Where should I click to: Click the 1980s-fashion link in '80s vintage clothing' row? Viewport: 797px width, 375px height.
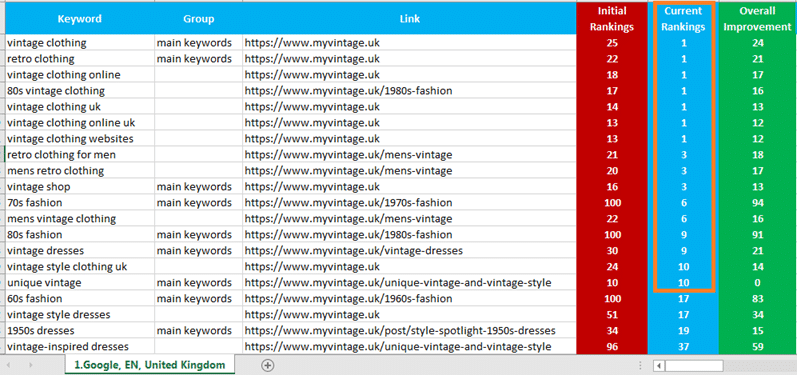(x=410, y=90)
